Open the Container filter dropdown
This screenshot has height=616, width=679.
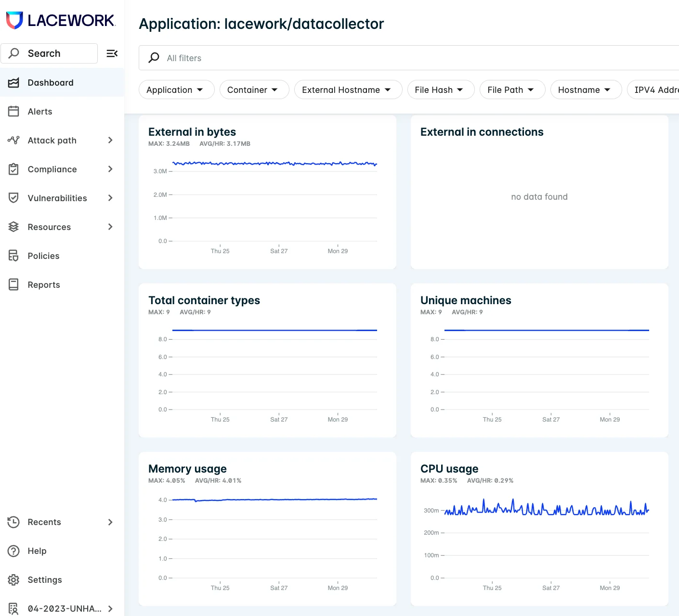254,90
